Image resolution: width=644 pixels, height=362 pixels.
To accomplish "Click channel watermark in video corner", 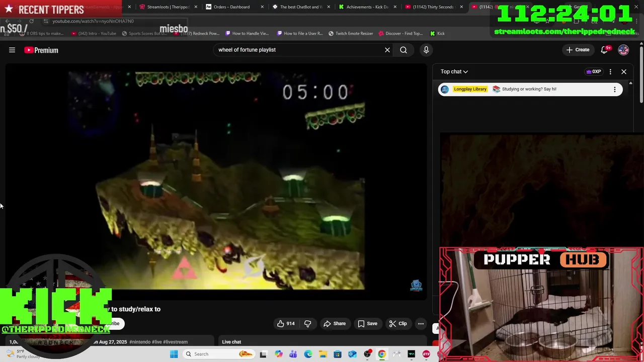I will click(416, 286).
